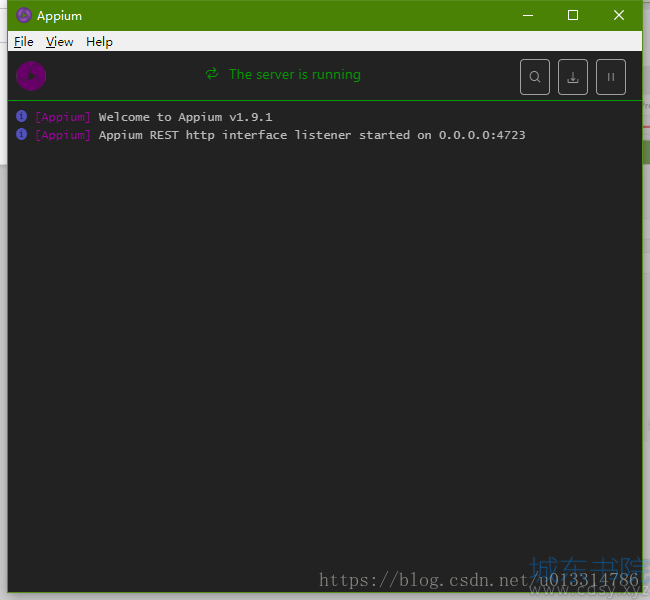The image size is (650, 600).
Task: Open the File menu
Action: point(24,41)
